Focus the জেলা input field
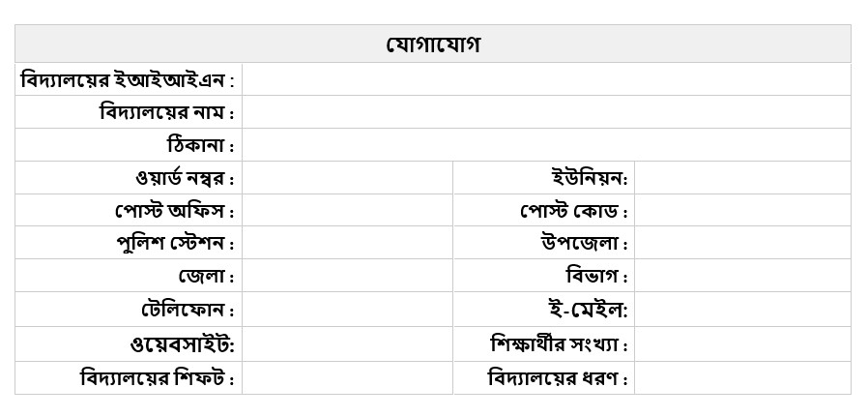Image resolution: width=868 pixels, height=417 pixels. pos(347,276)
